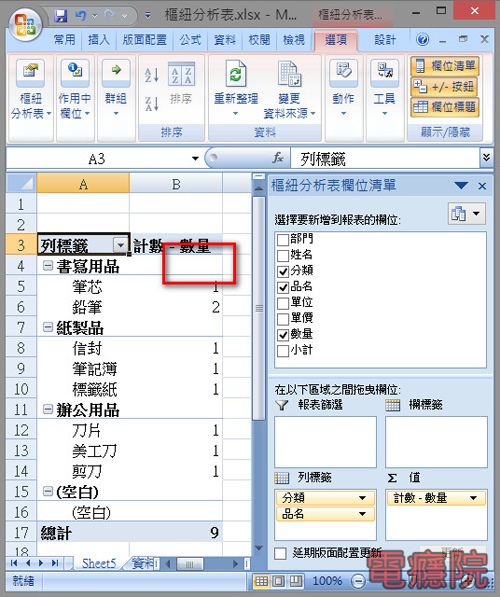Switch to the 設計 ribbon tab

coord(385,40)
